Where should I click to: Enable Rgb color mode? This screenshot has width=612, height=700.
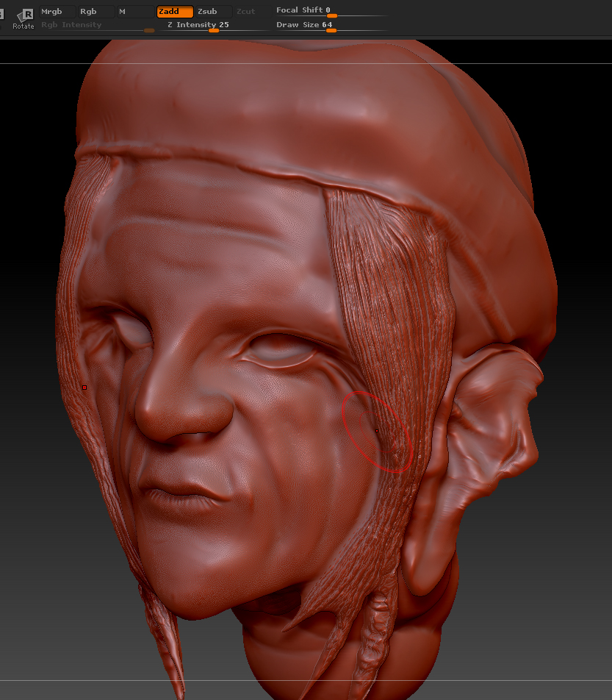tap(96, 12)
